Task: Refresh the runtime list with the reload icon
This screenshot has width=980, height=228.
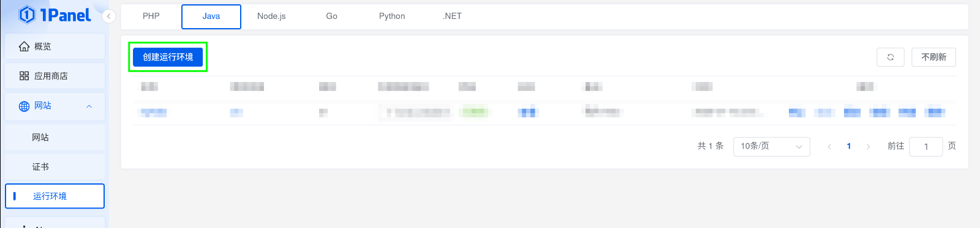Action: click(891, 57)
